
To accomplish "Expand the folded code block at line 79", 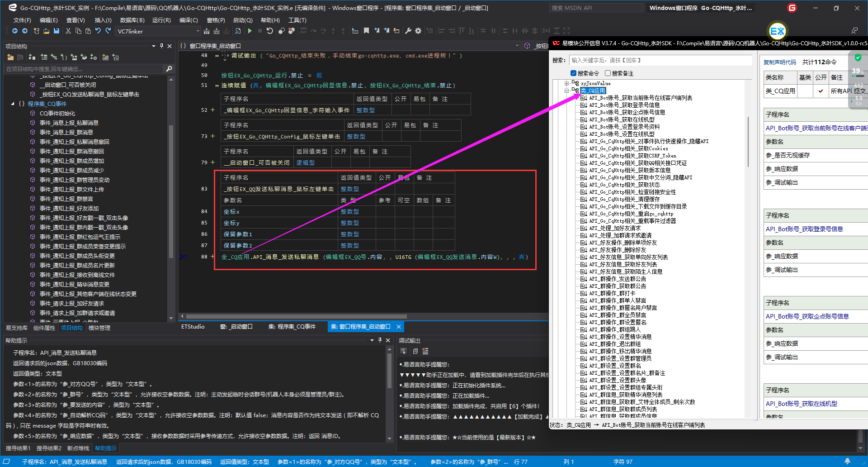I will [212, 162].
